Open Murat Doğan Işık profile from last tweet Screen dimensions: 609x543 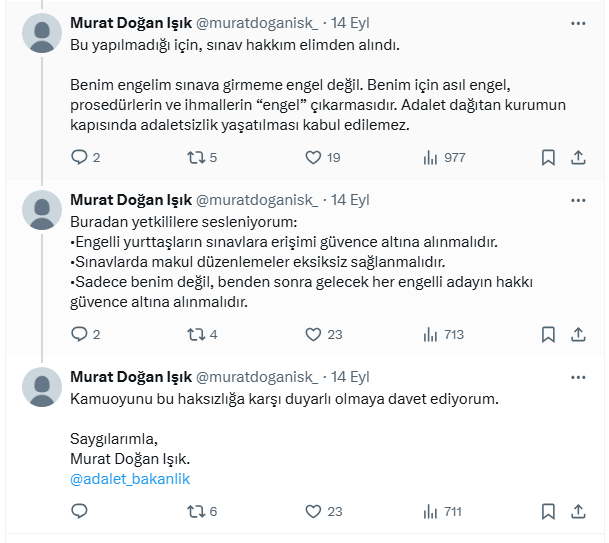[x=131, y=377]
